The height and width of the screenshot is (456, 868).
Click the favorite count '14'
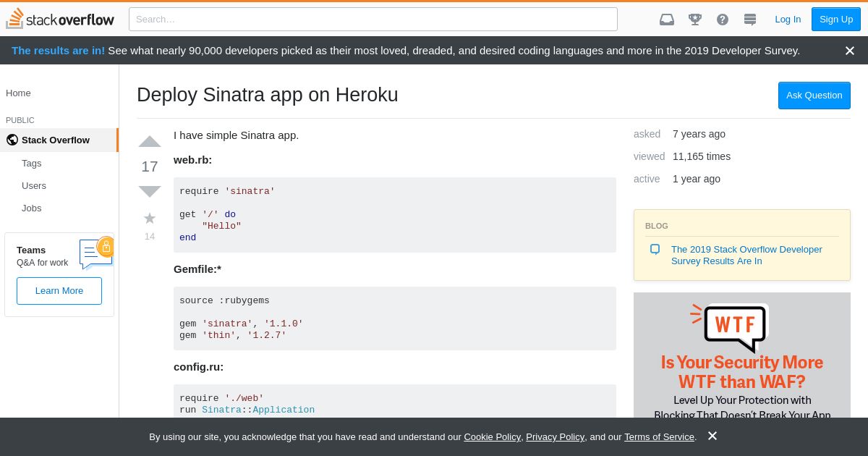(x=150, y=237)
